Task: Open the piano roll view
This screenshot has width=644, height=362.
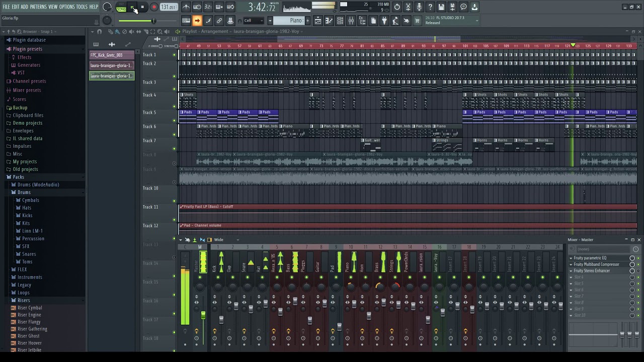Action: (x=329, y=21)
